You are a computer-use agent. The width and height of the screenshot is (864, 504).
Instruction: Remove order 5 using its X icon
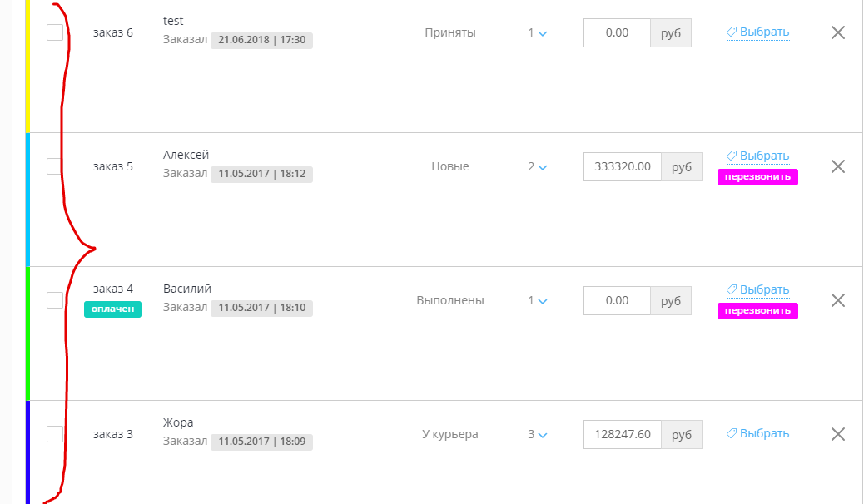tap(838, 166)
